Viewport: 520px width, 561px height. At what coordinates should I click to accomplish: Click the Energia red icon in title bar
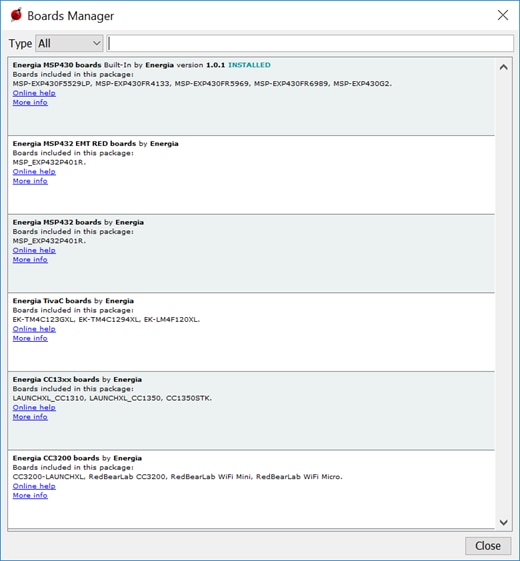tap(16, 15)
